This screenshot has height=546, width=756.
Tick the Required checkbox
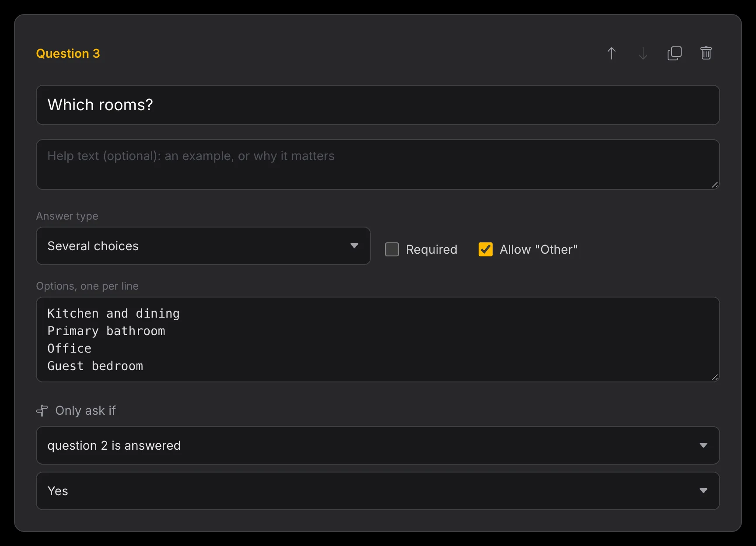coord(392,249)
